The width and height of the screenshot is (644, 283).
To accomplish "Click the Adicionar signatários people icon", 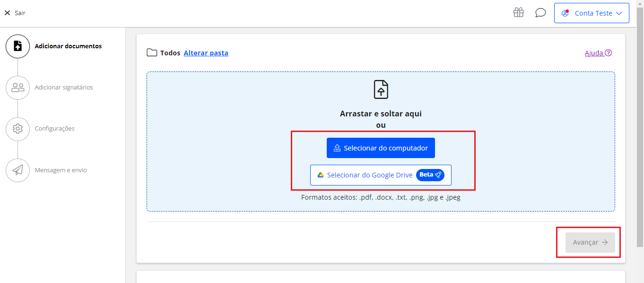I will tap(17, 88).
